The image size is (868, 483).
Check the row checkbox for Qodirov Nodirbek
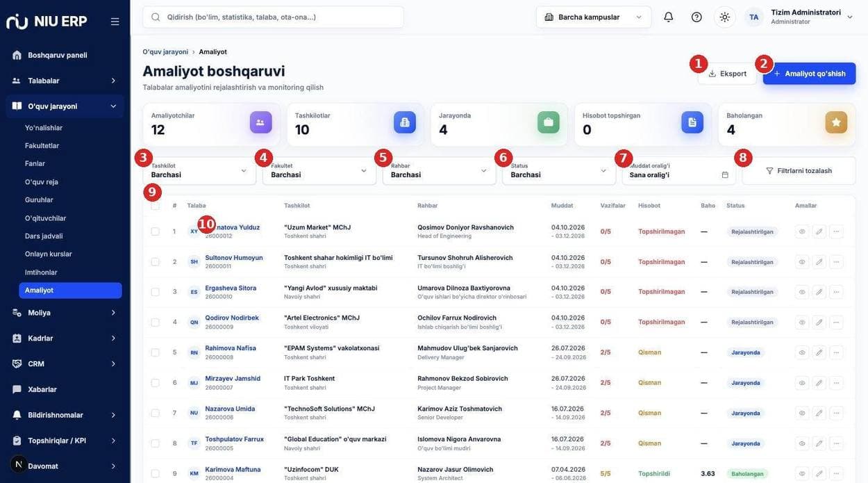click(155, 322)
